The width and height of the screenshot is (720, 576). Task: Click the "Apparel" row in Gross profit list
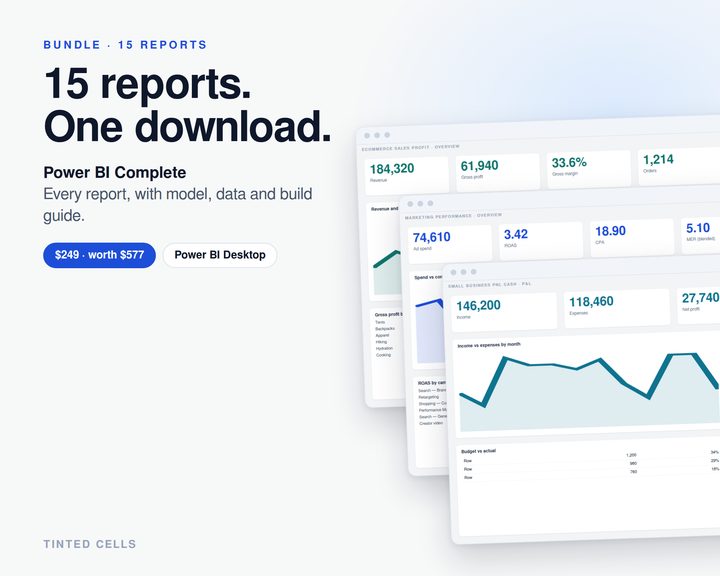(x=382, y=335)
